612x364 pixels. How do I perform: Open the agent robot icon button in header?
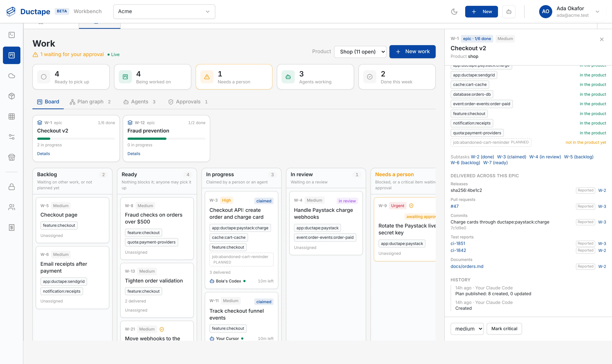click(509, 11)
